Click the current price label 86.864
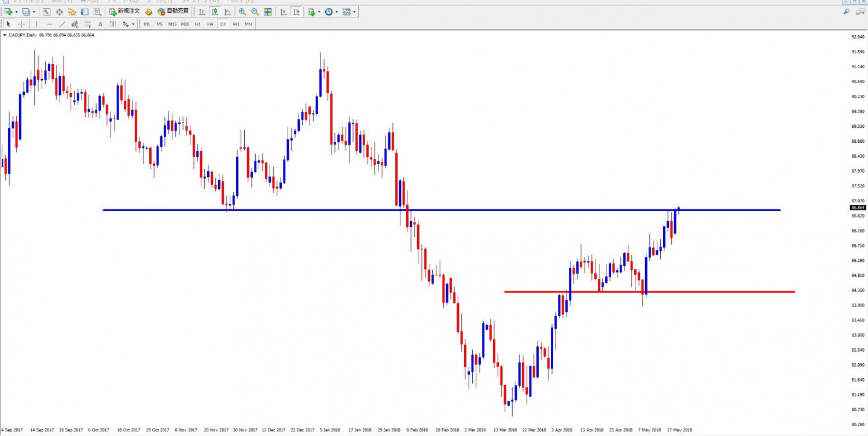 click(x=858, y=208)
